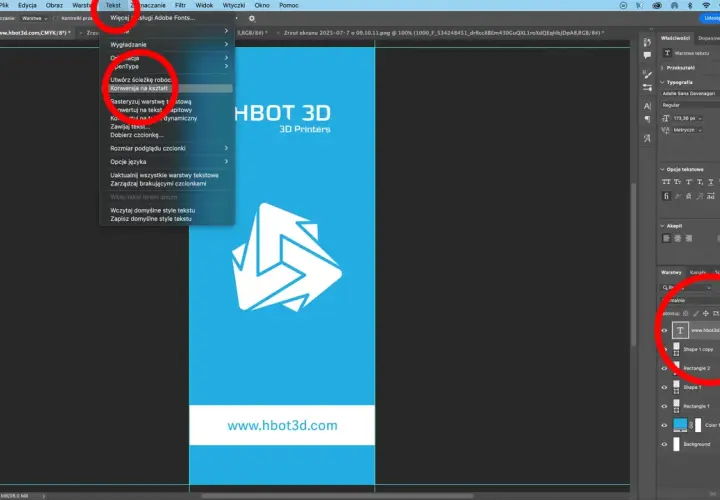Open the Warstwy panel tab

pyautogui.click(x=671, y=272)
